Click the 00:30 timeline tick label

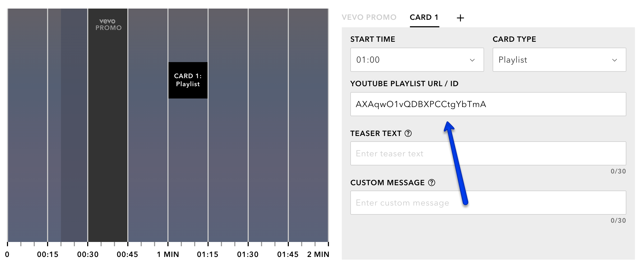[x=88, y=254]
